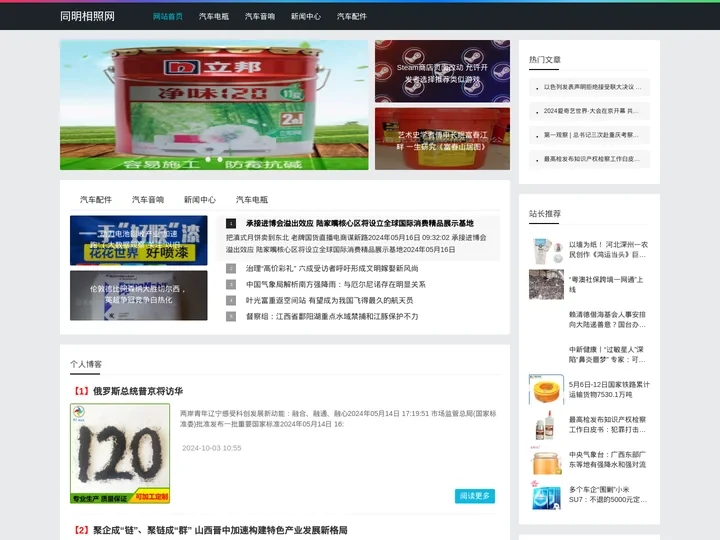This screenshot has width=720, height=540.
Task: Open headline 承接进博会溢出效应 陆家嘴核心区
Action: click(360, 223)
